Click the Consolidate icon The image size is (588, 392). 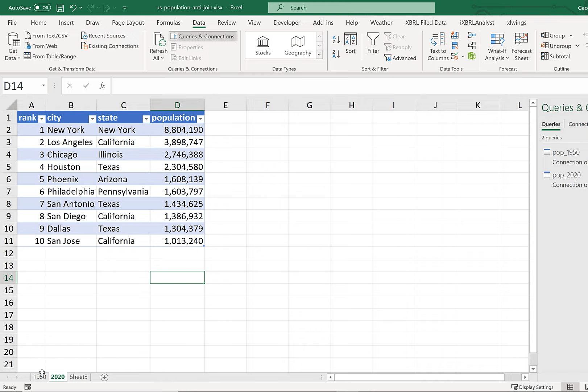[x=472, y=35]
